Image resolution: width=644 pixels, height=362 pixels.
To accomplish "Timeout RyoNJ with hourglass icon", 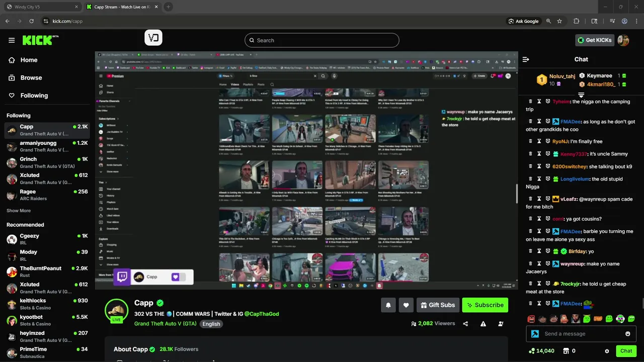I will click(539, 141).
